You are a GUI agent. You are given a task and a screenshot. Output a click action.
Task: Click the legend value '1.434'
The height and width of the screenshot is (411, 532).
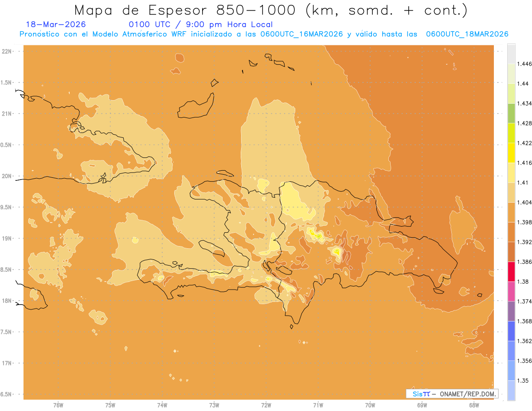click(525, 103)
